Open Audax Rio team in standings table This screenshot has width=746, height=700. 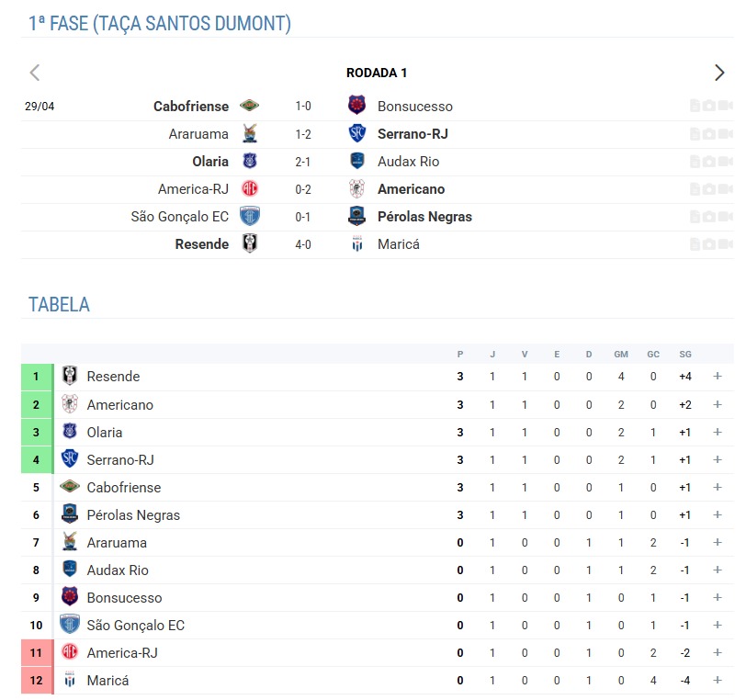pos(117,570)
